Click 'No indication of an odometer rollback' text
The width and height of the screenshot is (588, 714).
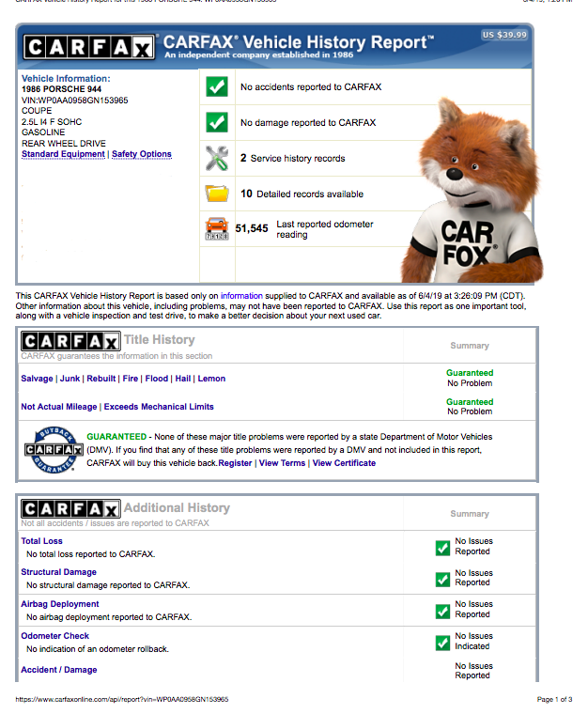click(98, 649)
